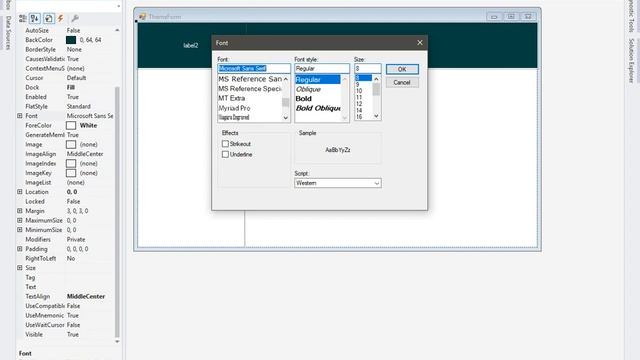Select font size 12
Viewport: 640px width, 360px height.
coord(359,104)
